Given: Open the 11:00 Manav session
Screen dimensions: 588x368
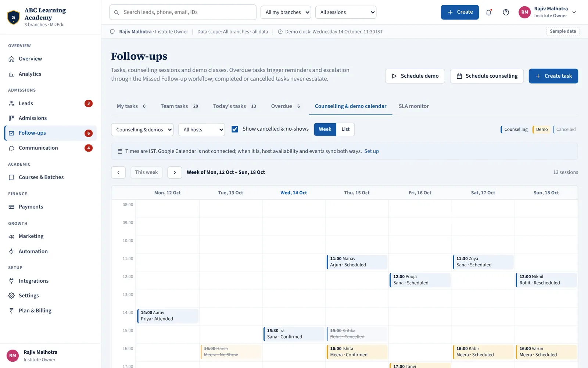Looking at the screenshot, I should (x=357, y=262).
